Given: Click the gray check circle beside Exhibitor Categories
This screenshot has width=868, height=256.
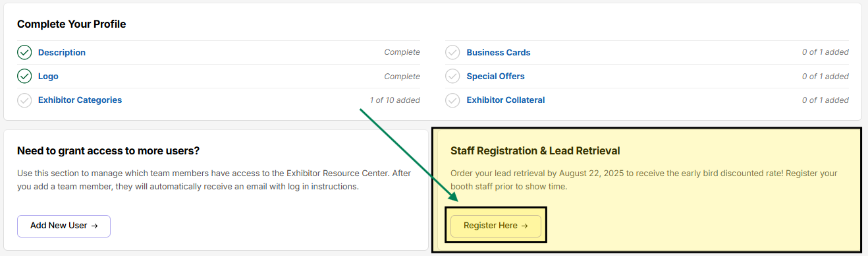Looking at the screenshot, I should tap(24, 100).
